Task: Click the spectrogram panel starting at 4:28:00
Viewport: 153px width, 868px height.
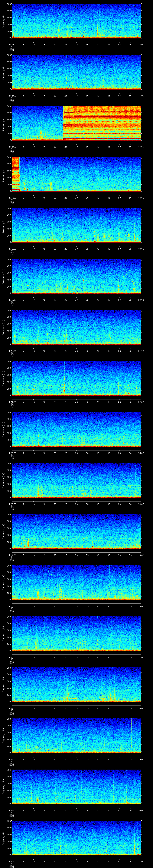Action: pyautogui.click(x=77, y=736)
